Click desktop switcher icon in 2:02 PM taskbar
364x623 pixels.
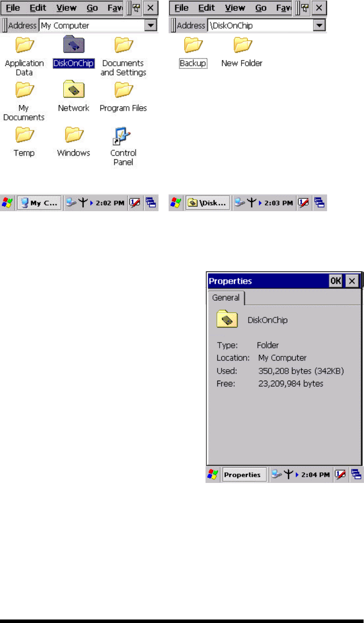point(151,203)
